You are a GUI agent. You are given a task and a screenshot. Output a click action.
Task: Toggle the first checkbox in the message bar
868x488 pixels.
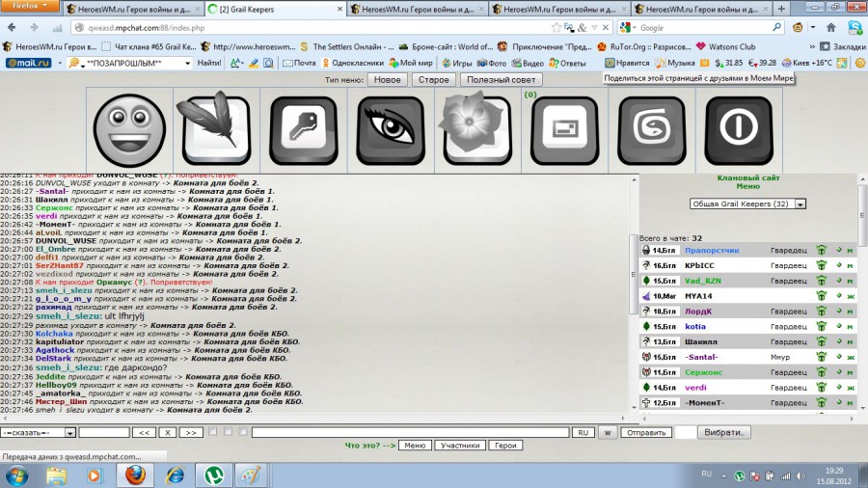(x=213, y=432)
